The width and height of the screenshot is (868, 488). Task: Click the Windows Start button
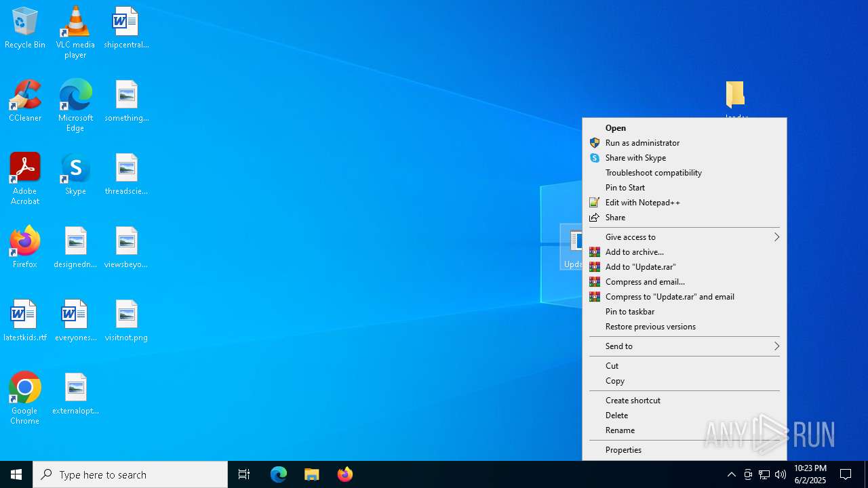pyautogui.click(x=16, y=474)
